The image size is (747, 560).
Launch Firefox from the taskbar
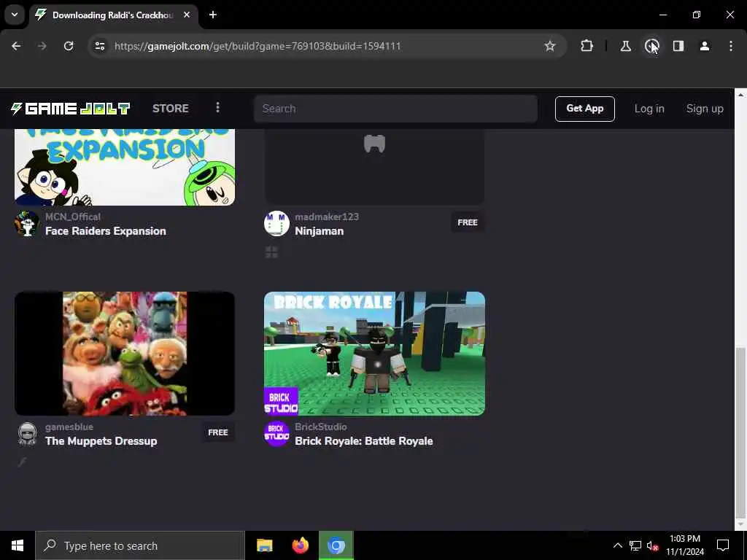point(300,545)
